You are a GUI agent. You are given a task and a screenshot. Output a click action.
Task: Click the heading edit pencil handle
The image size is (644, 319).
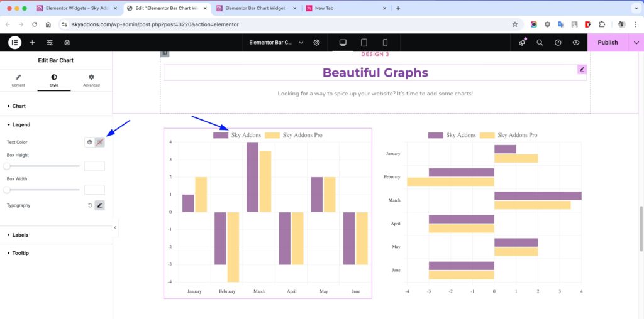582,69
